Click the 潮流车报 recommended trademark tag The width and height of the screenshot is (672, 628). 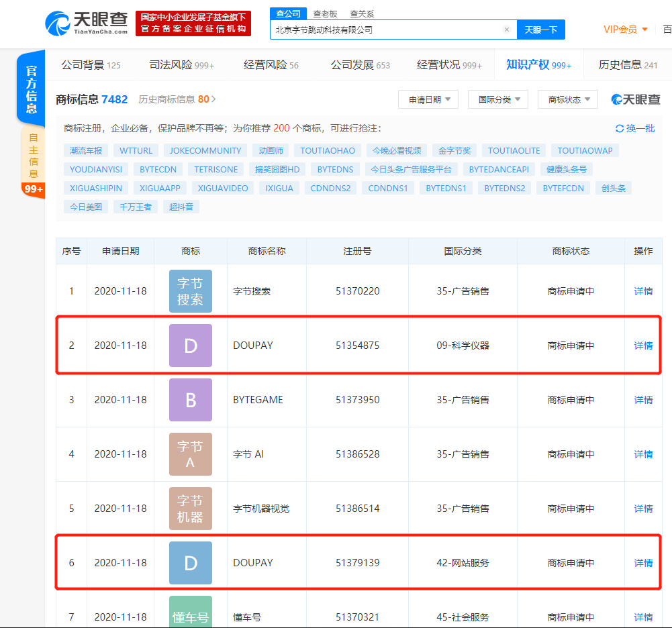coord(86,151)
